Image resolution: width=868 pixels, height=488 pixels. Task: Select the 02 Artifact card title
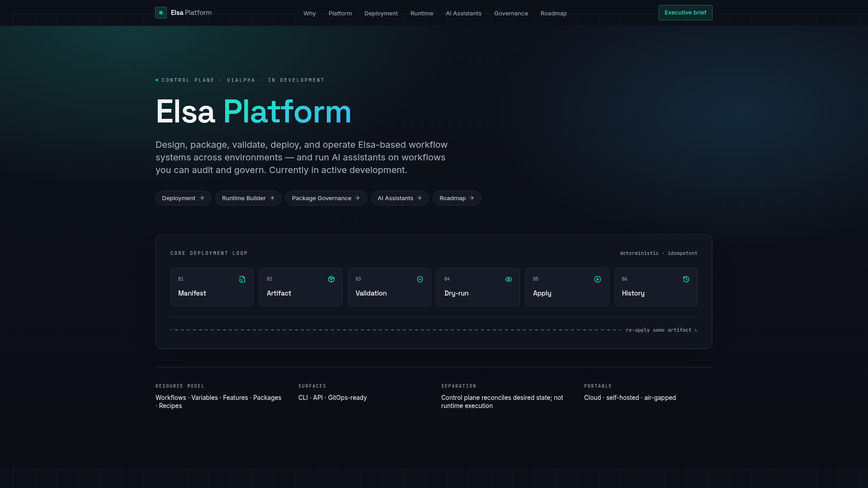point(279,293)
